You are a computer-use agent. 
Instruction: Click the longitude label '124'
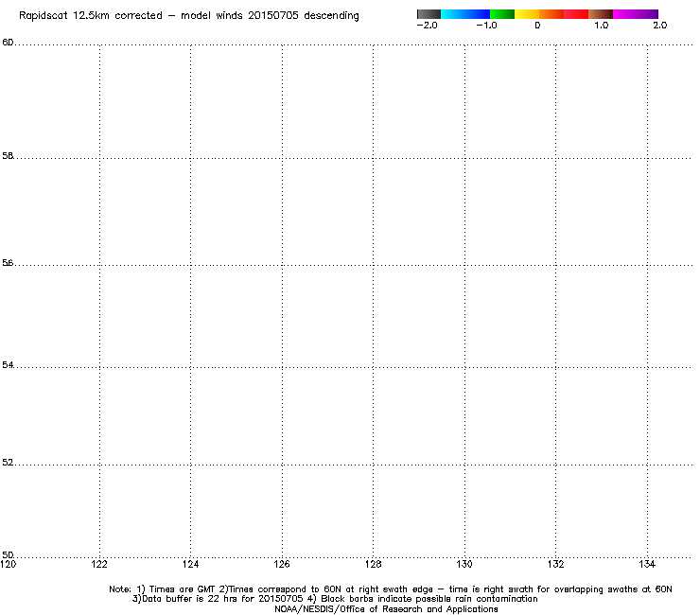tap(191, 565)
